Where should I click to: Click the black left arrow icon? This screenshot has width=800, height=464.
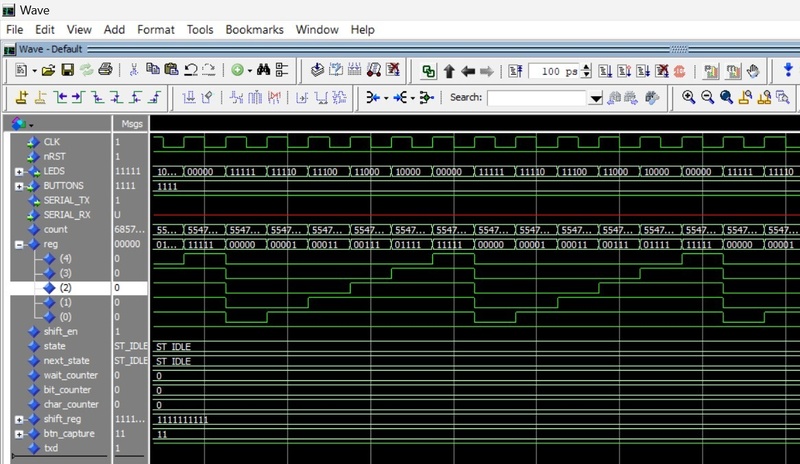coord(468,71)
